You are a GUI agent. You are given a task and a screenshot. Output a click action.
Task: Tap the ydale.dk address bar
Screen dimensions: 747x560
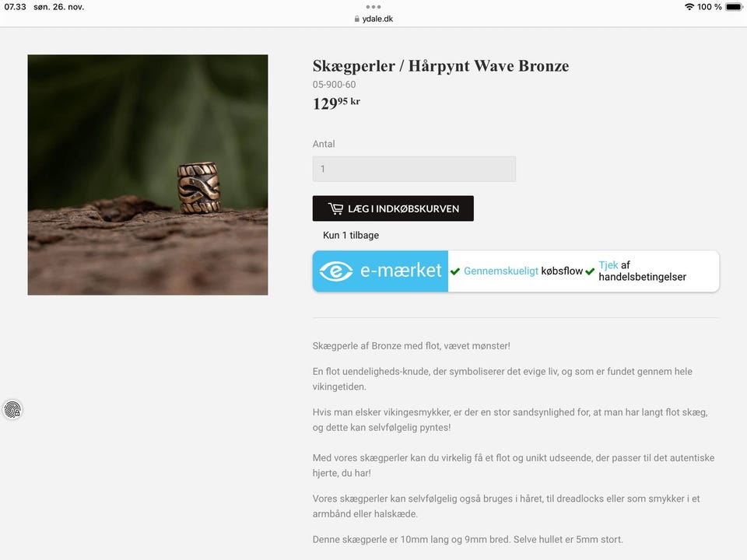point(373,19)
